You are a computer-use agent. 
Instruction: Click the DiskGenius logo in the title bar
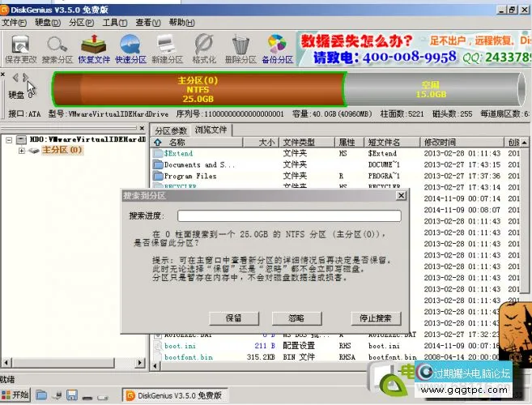[x=4, y=10]
